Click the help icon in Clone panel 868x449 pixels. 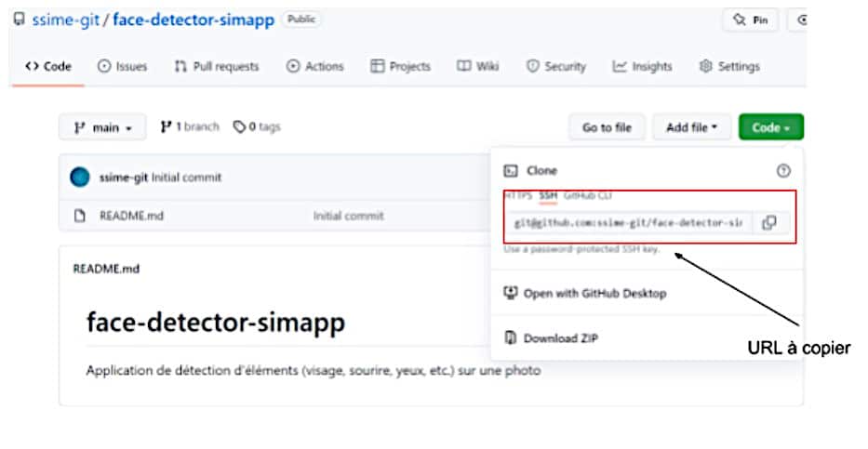782,171
